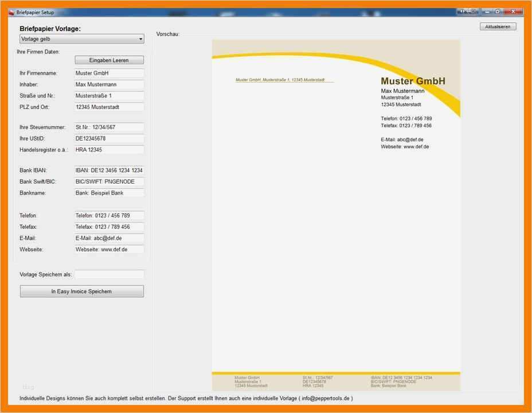Click the Muster GmbH heading in preview

pyautogui.click(x=413, y=81)
